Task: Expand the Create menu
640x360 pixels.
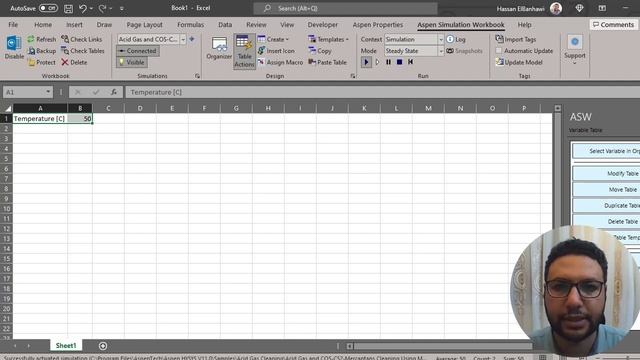Action: pyautogui.click(x=273, y=39)
